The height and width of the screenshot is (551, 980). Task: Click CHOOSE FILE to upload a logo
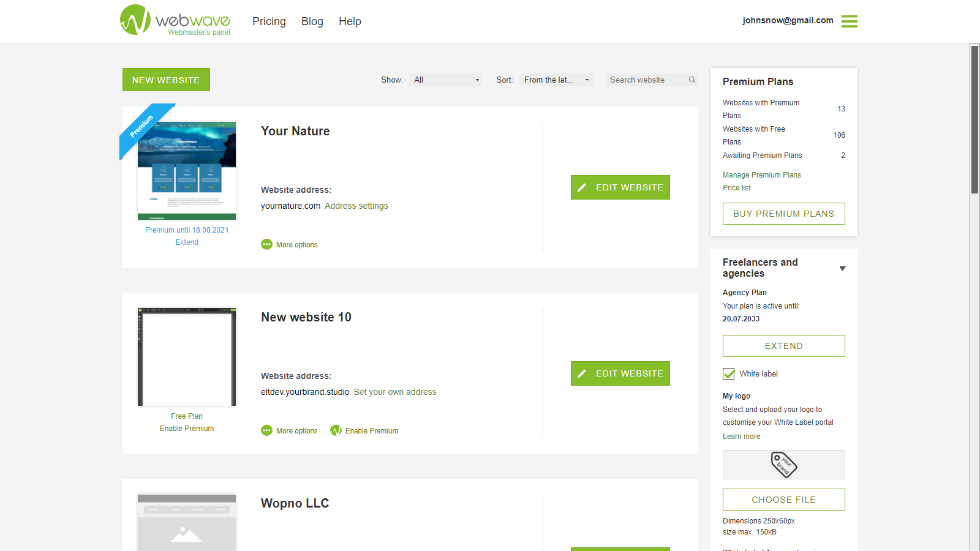[784, 499]
